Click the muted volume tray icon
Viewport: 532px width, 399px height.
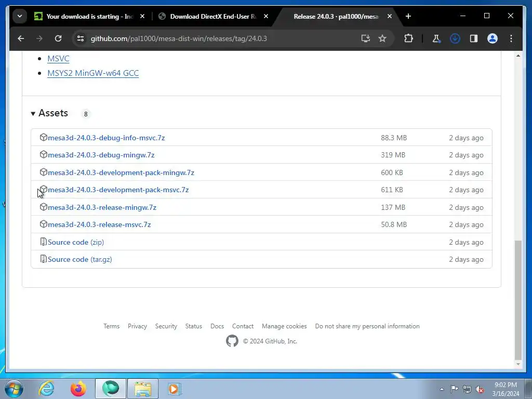pos(480,390)
